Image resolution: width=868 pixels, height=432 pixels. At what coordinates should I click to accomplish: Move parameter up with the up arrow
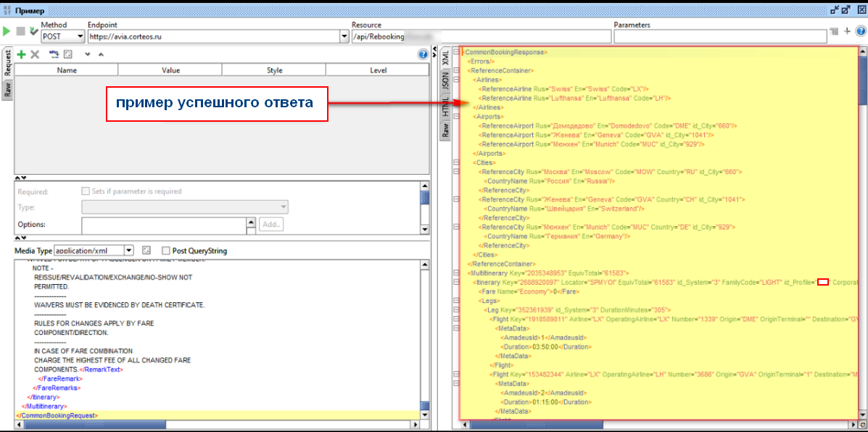[x=101, y=54]
